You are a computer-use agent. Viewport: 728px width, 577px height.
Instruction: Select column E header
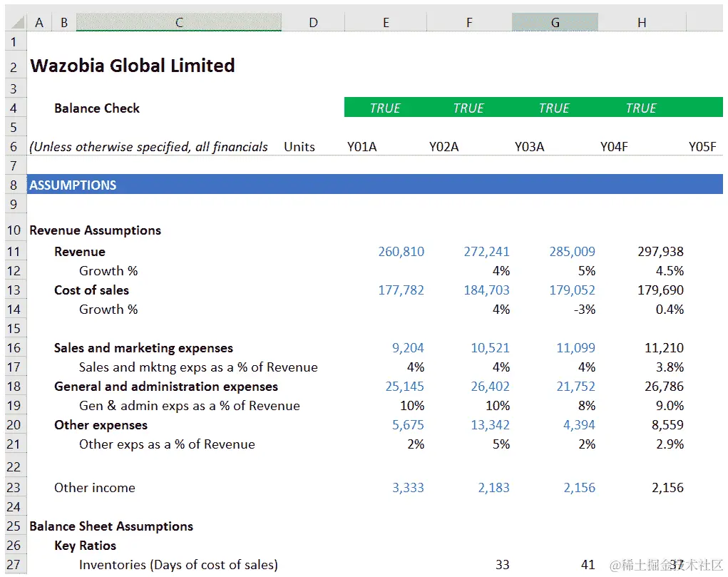click(386, 22)
